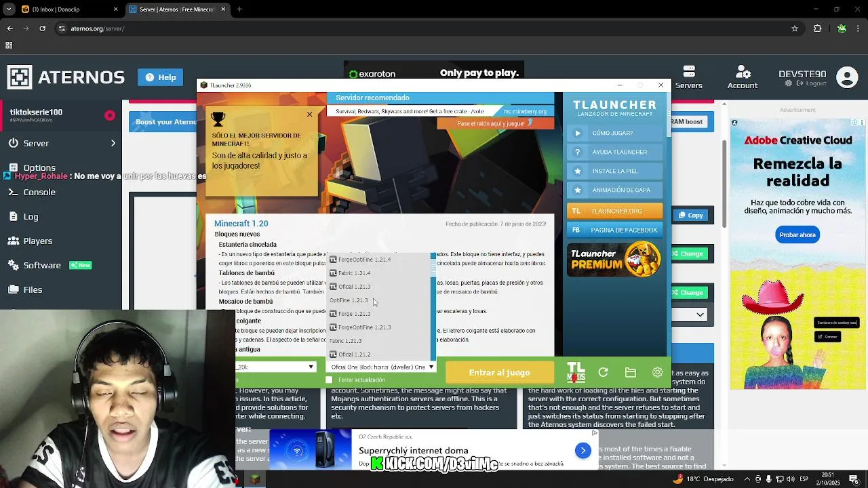868x488 pixels.
Task: Click the red status icon next to tiktokserie100
Action: coord(110,115)
